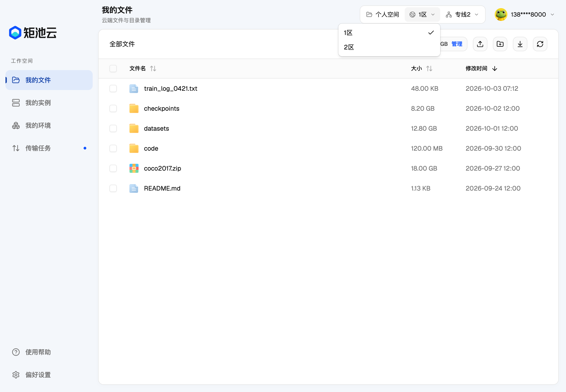Viewport: 566px width, 392px height.
Task: Click the 矩池云 logo
Action: point(33,33)
